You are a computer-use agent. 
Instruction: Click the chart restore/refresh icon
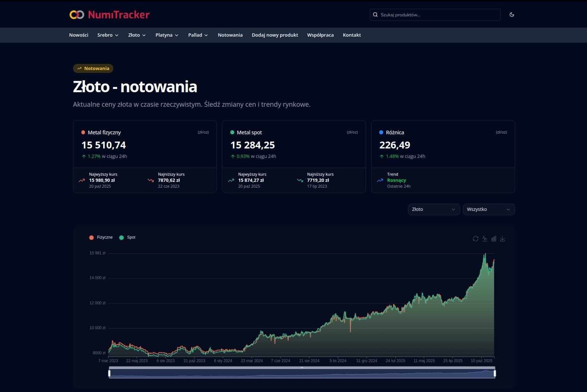pyautogui.click(x=475, y=239)
